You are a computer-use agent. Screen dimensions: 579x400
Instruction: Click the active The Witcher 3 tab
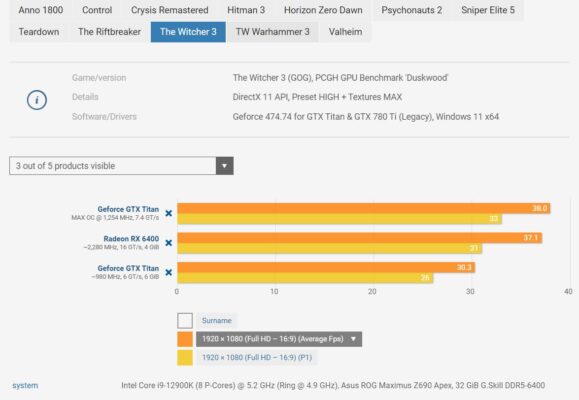coord(188,32)
